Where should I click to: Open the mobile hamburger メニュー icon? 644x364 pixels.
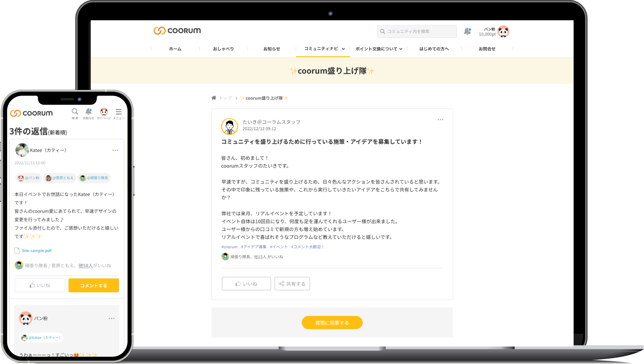pos(119,112)
